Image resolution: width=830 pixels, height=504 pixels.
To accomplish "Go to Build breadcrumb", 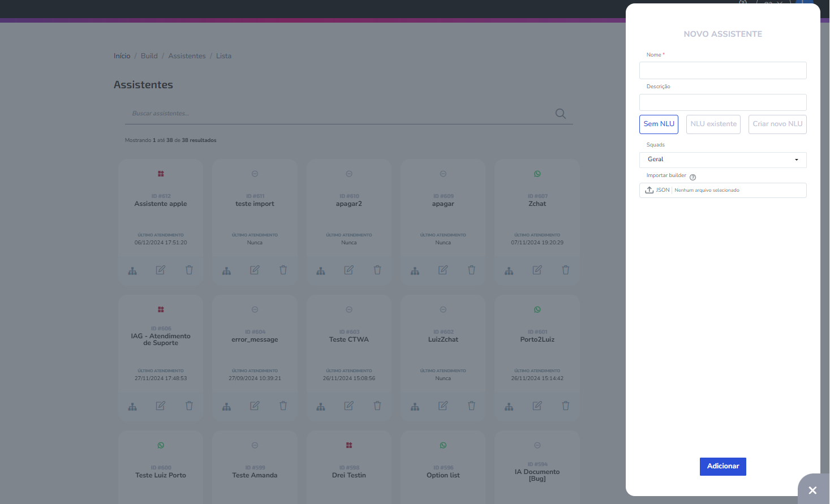I will (x=149, y=56).
